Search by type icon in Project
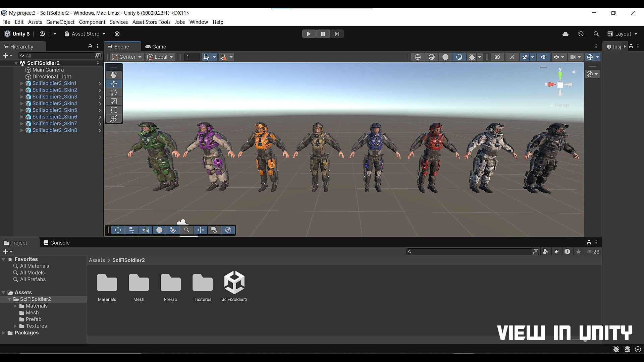This screenshot has width=644, height=362. (546, 252)
